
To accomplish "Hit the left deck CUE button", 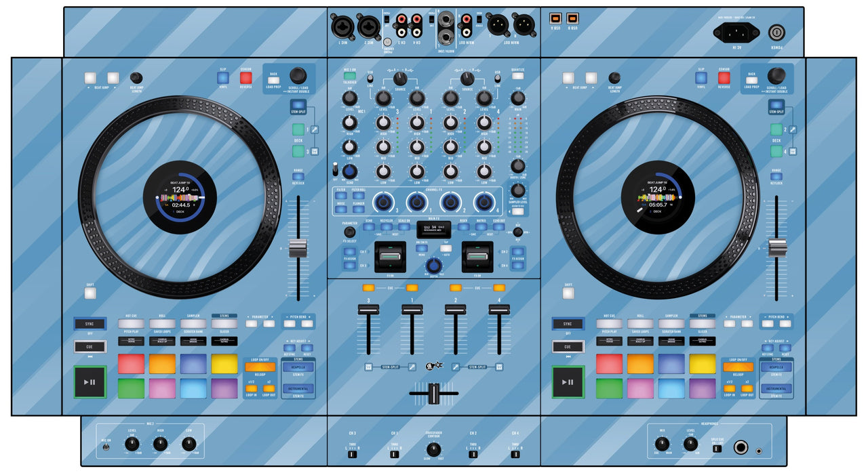I will click(90, 347).
